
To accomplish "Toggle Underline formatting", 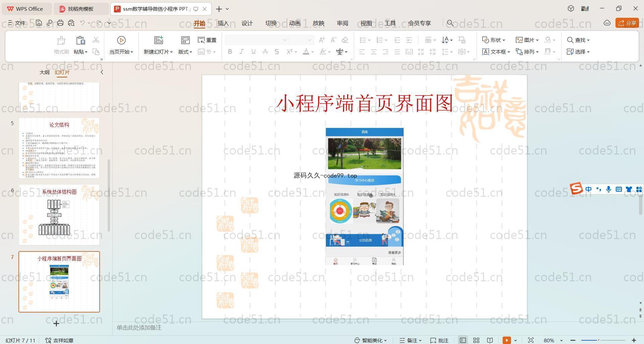I will 253,52.
